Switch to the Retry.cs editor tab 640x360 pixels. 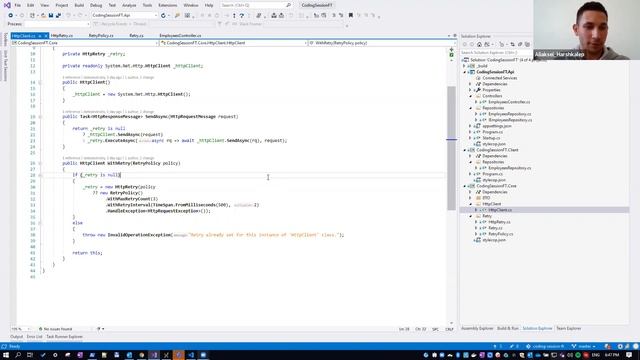136,36
